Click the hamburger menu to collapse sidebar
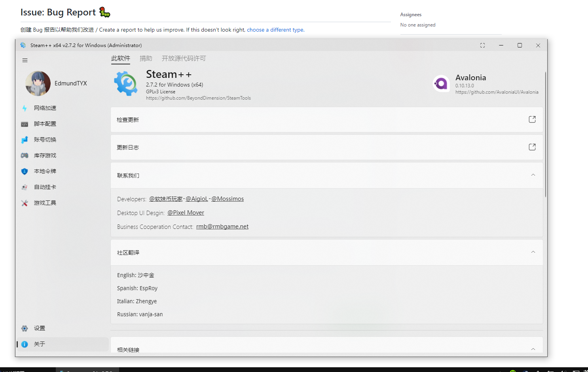This screenshot has width=588, height=372. click(x=25, y=60)
